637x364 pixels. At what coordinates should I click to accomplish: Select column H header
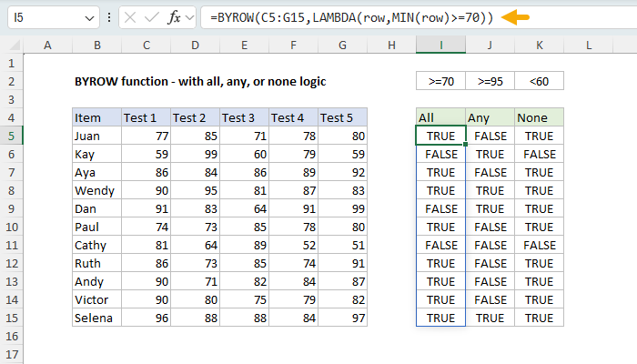click(x=391, y=45)
